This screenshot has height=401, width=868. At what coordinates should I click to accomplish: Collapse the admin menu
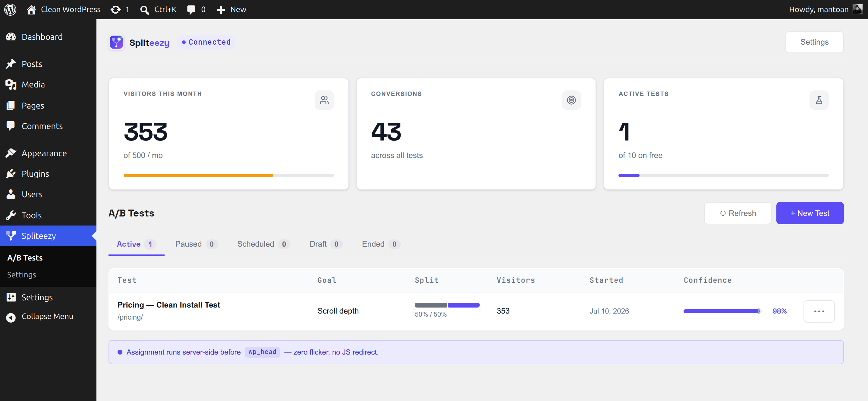tap(48, 316)
